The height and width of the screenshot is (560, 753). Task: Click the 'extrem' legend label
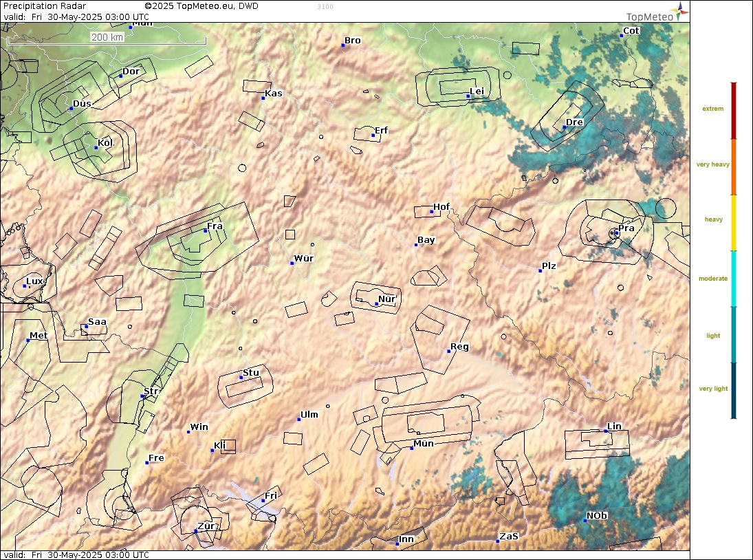click(x=712, y=109)
